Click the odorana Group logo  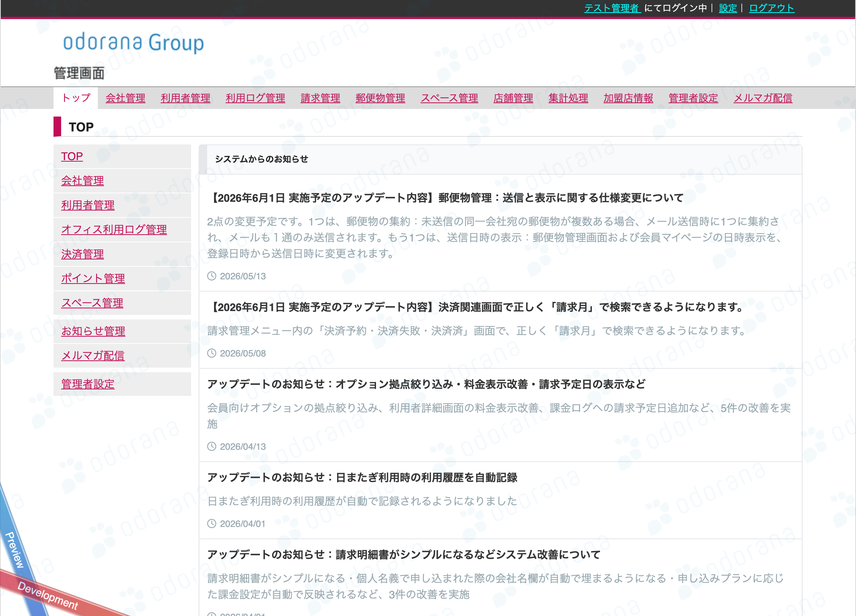coord(133,42)
